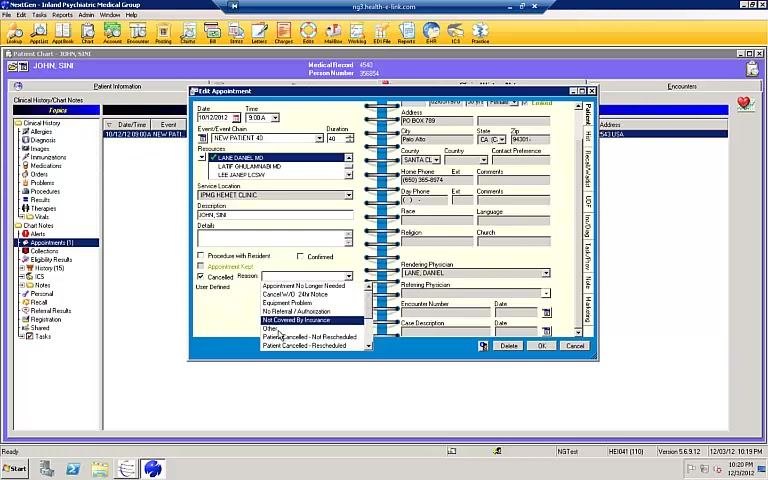Image resolution: width=768 pixels, height=480 pixels.
Task: Open the Reports menu
Action: coord(62,15)
